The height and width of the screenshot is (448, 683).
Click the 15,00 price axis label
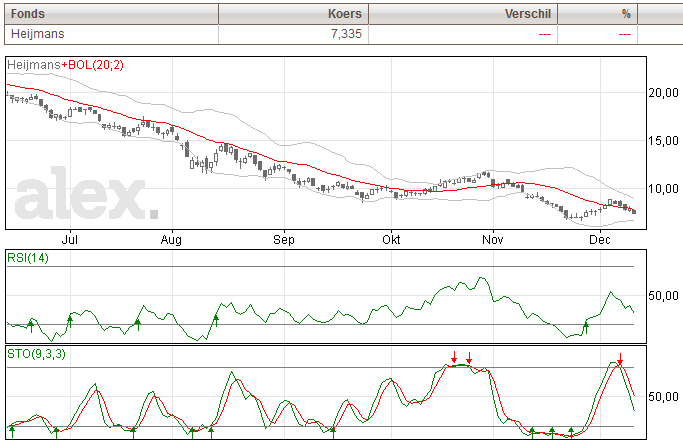[663, 141]
